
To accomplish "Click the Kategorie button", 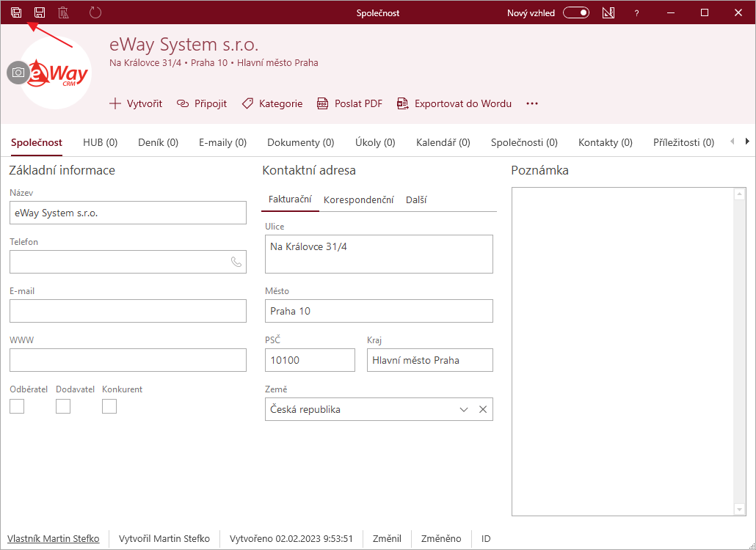I will [x=272, y=103].
